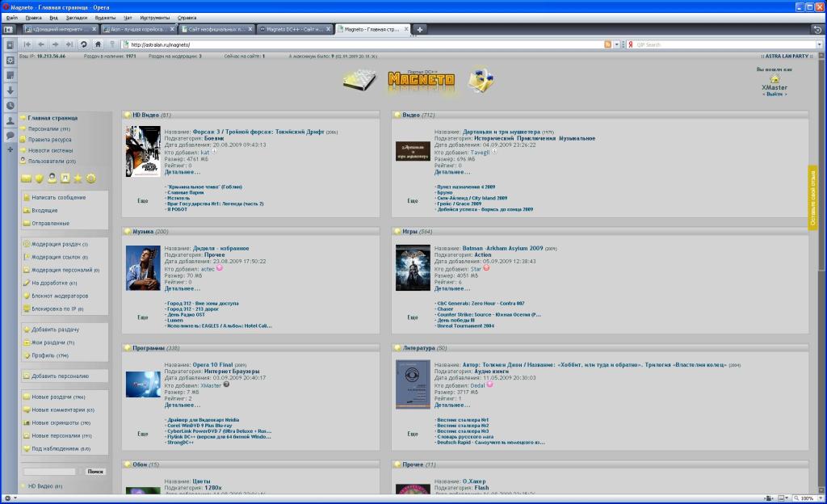The height and width of the screenshot is (504, 827).
Task: Click the RSS feed icon in address bar
Action: pos(607,44)
